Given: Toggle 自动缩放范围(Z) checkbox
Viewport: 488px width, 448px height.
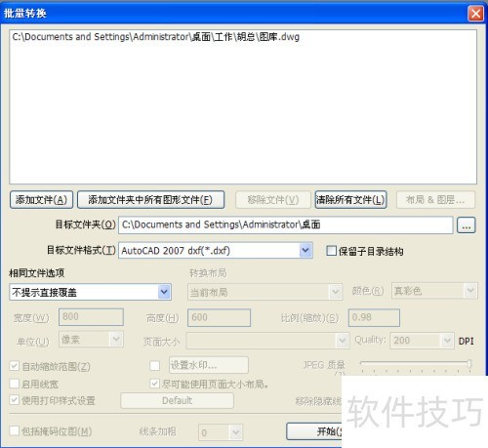Looking at the screenshot, I should (15, 366).
